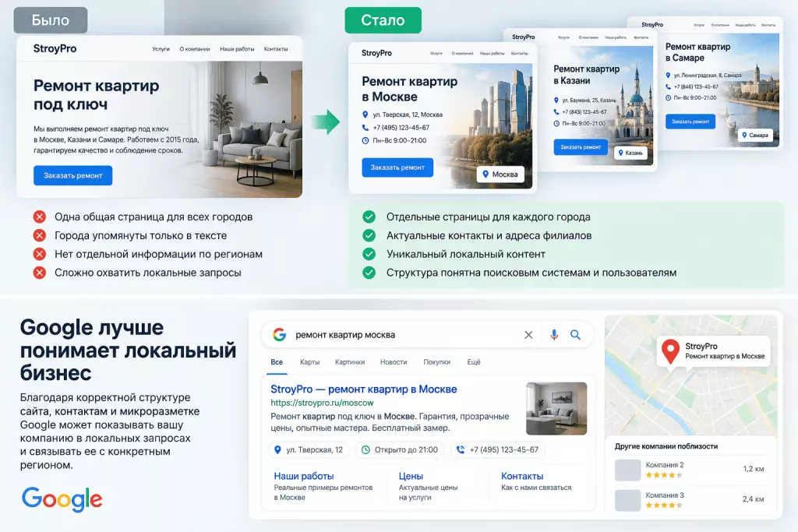Viewport: 798px width, 532px height.
Task: Click Заказать ремонт button on the Было page
Action: [72, 175]
